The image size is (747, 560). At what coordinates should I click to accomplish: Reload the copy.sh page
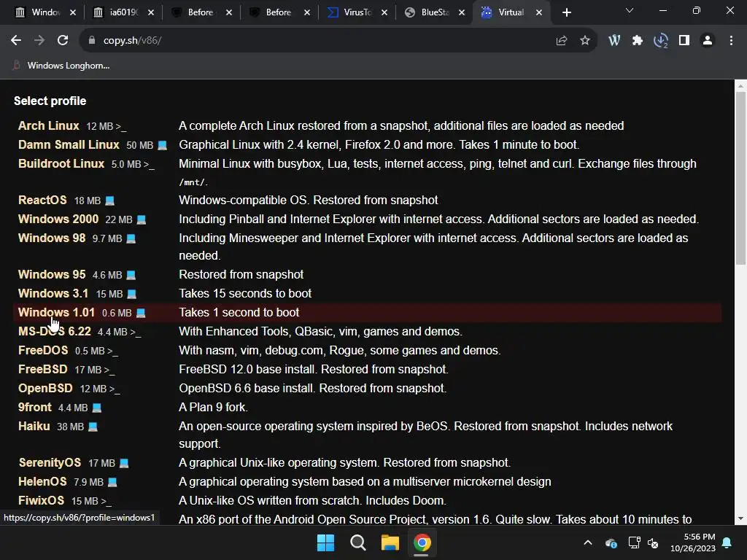pyautogui.click(x=63, y=41)
